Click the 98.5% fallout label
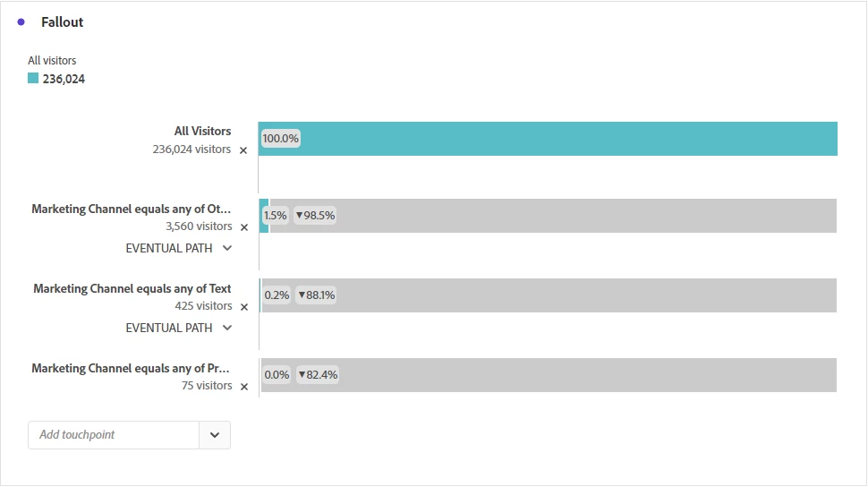This screenshot has height=487, width=868. coord(315,216)
